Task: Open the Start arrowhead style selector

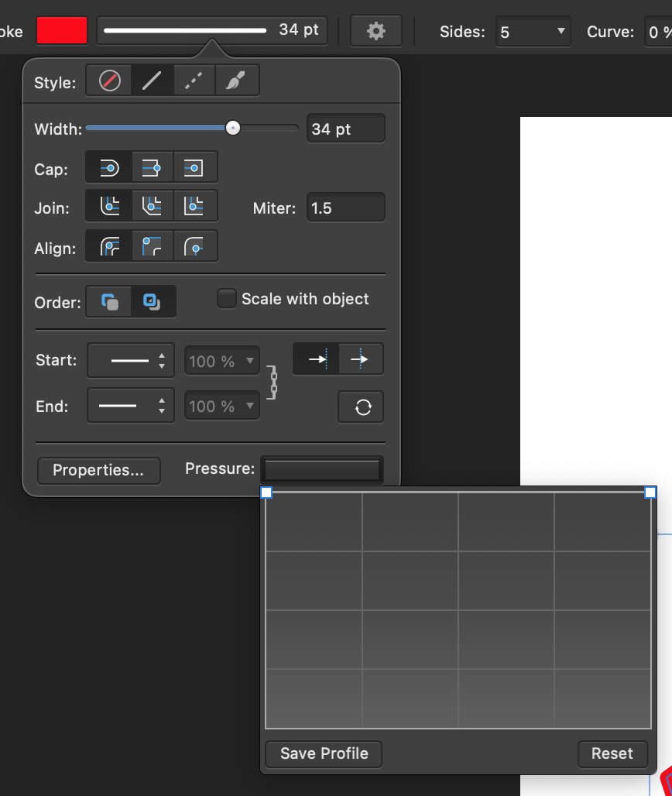Action: [131, 360]
